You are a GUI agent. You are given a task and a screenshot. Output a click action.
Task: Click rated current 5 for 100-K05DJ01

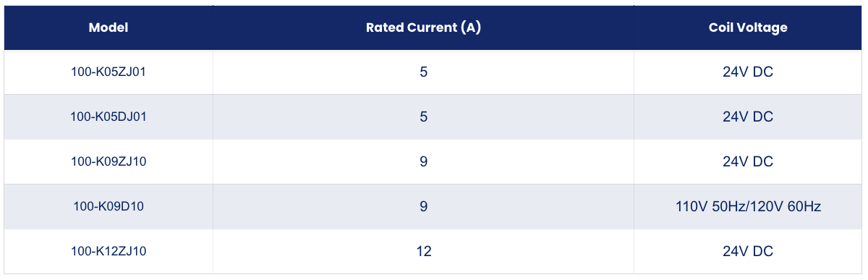coord(423,117)
